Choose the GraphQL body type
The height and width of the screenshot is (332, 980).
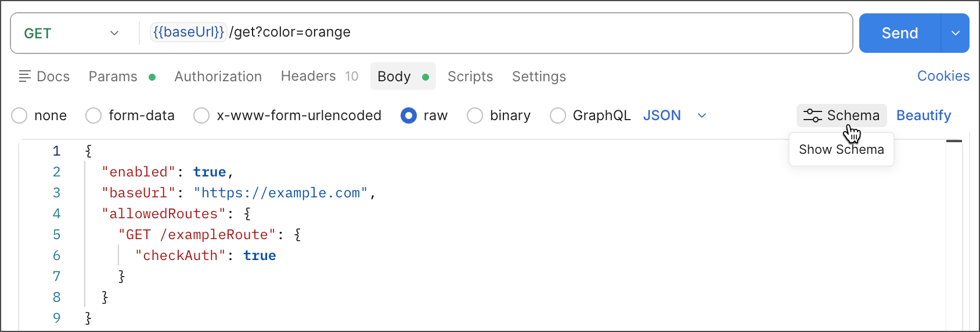pyautogui.click(x=558, y=116)
